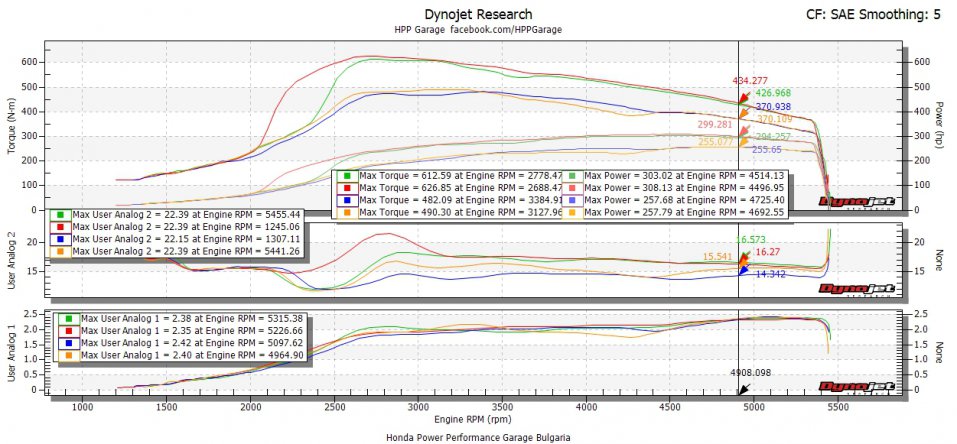Viewport: 957px width, 444px height.
Task: Click the blue Max Torque 482.09 legend swatch
Action: pyautogui.click(x=348, y=199)
